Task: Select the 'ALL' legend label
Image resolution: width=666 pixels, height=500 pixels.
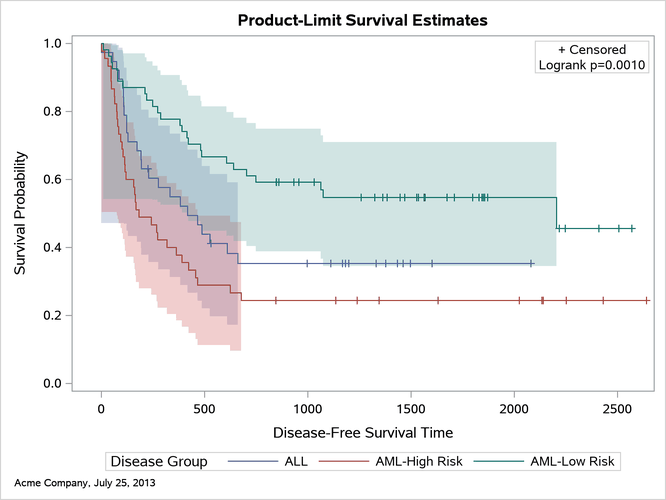Action: 297,461
